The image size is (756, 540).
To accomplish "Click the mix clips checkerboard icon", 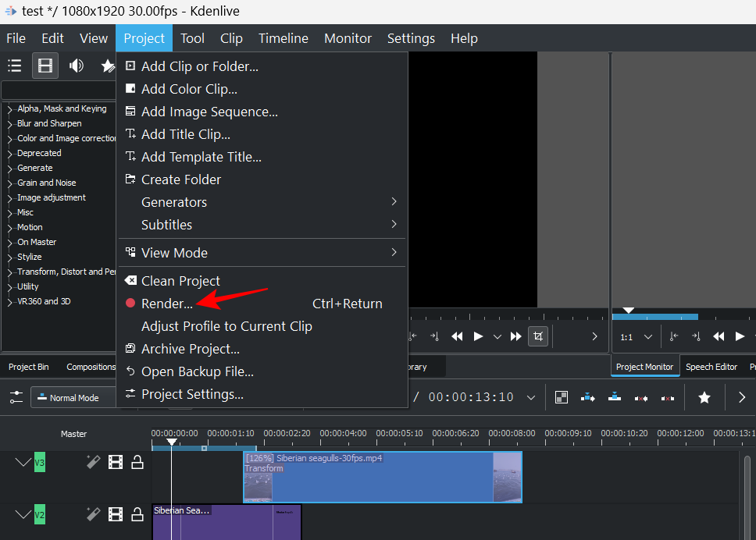I will click(562, 397).
